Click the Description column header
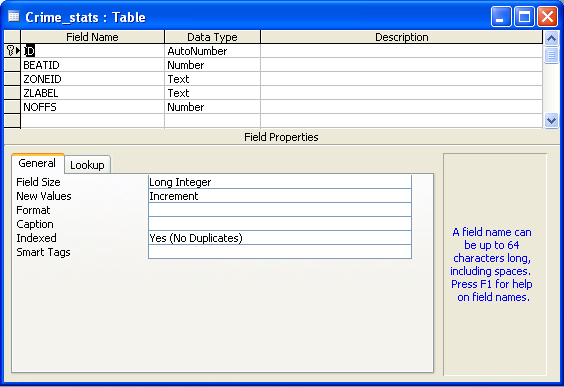 pos(401,37)
